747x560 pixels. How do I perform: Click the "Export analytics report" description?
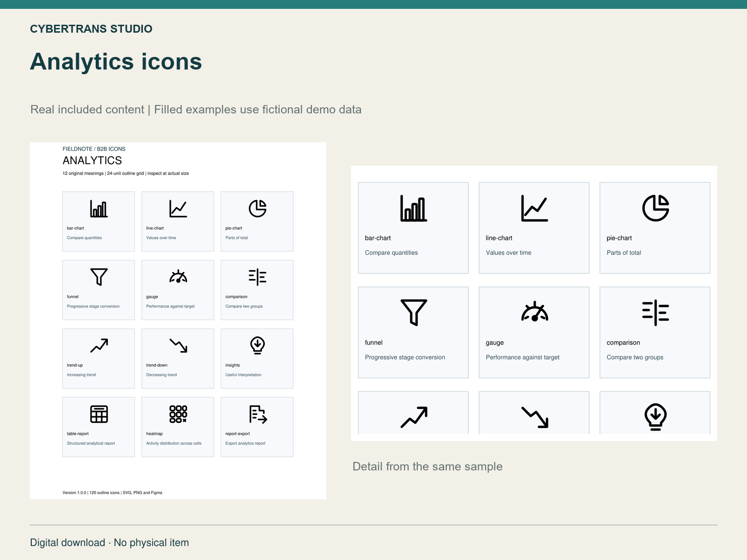245,443
